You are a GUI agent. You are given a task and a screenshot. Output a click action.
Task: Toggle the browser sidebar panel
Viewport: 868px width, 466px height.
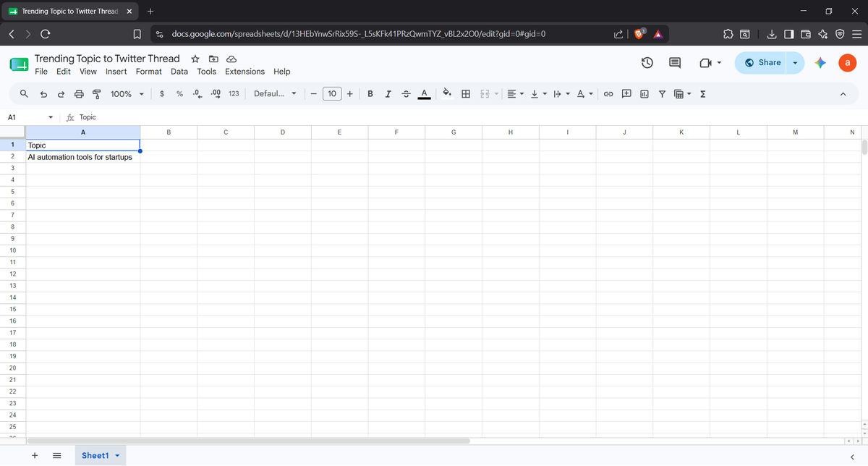[x=788, y=33]
